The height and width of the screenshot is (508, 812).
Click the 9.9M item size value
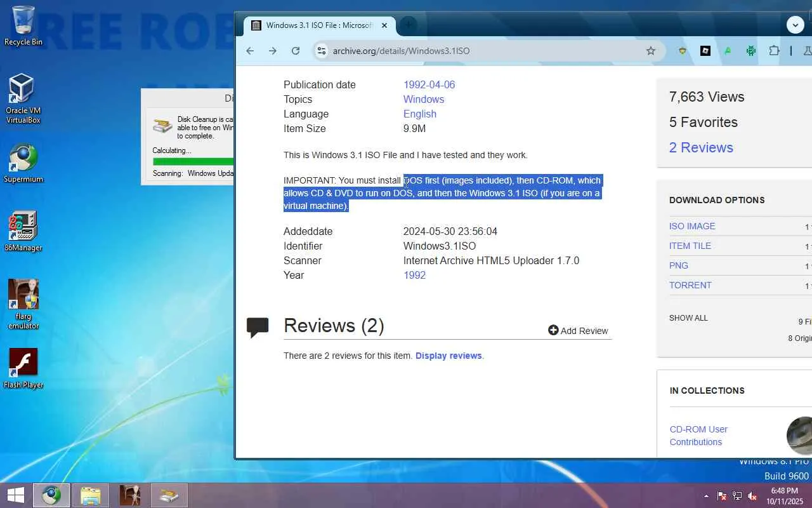click(x=414, y=128)
